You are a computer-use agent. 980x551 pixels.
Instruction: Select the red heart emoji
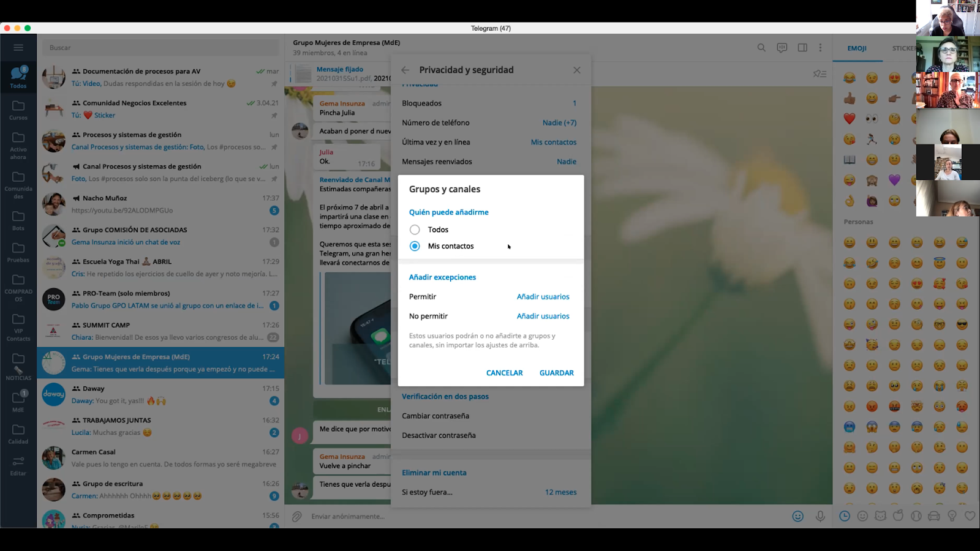(x=850, y=118)
